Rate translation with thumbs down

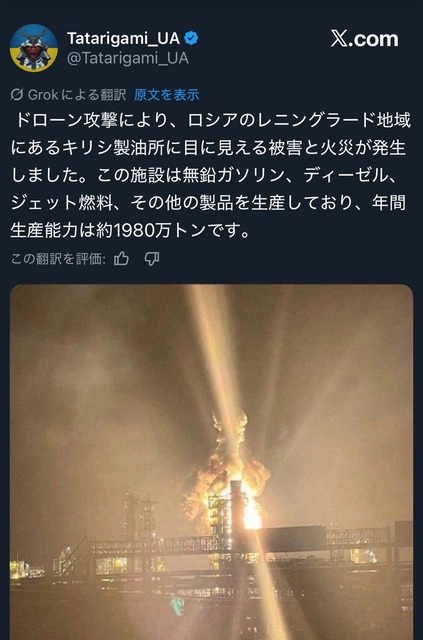click(x=152, y=259)
